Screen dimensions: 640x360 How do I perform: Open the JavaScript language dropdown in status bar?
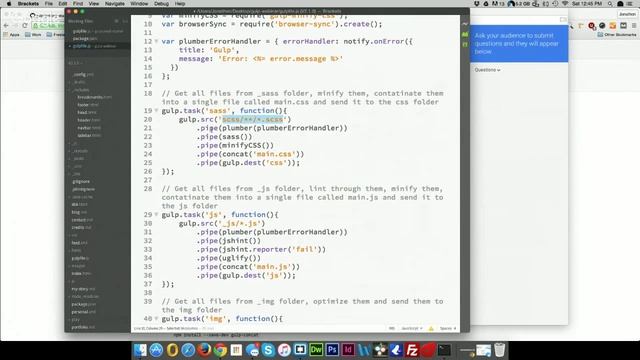(x=411, y=328)
